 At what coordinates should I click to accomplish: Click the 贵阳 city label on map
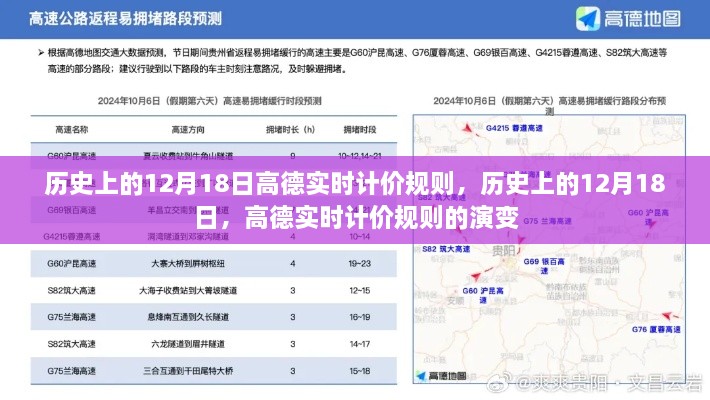click(504, 250)
